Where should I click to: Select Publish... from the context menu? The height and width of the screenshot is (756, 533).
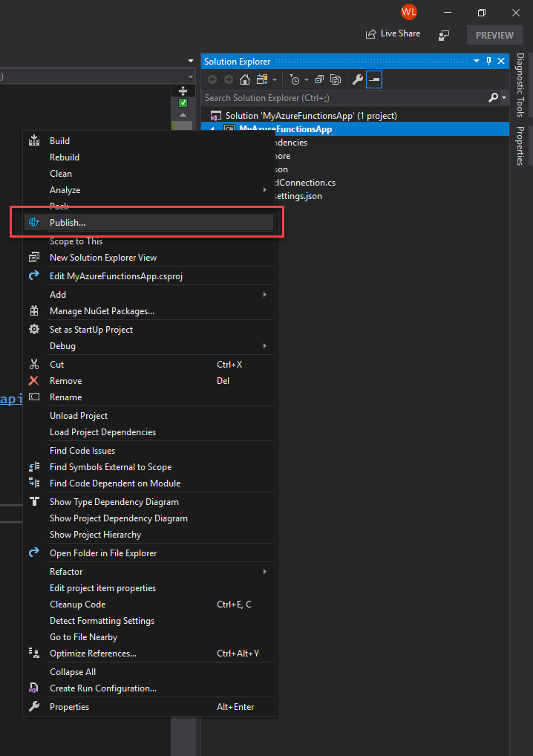tap(148, 222)
